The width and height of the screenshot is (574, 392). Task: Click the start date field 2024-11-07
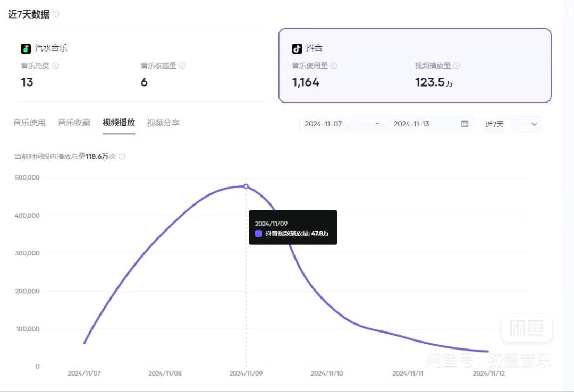point(323,124)
